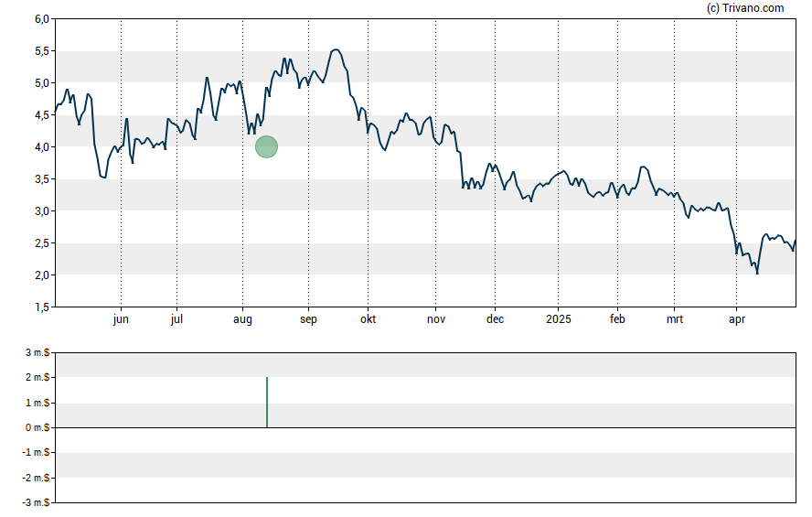Click the 3,5 price axis value
Screen dimensions: 812x517
[x=42, y=179]
